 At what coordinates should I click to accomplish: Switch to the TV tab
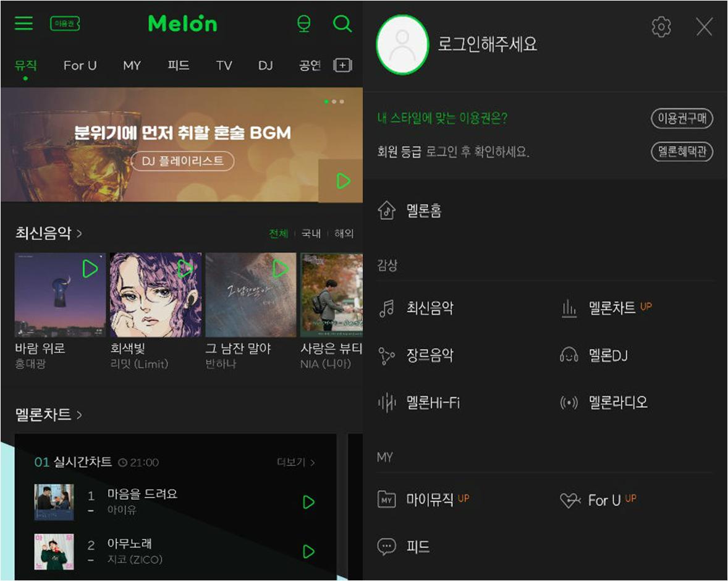224,66
